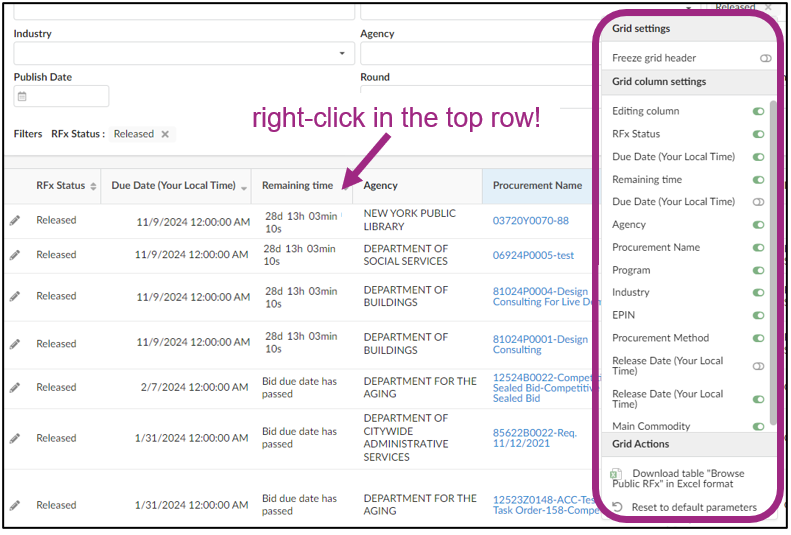Enable the first Release Date (Your Local Time) switch
Screen dimensions: 791x535
(758, 367)
